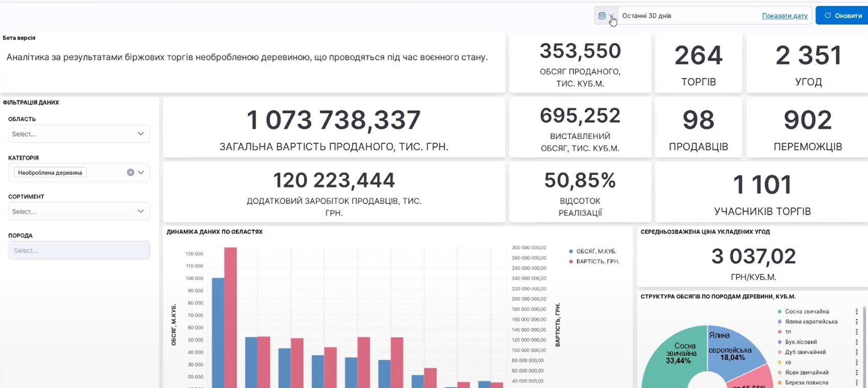Click the tallest red bar in the chart
868x388 pixels.
pos(230,317)
